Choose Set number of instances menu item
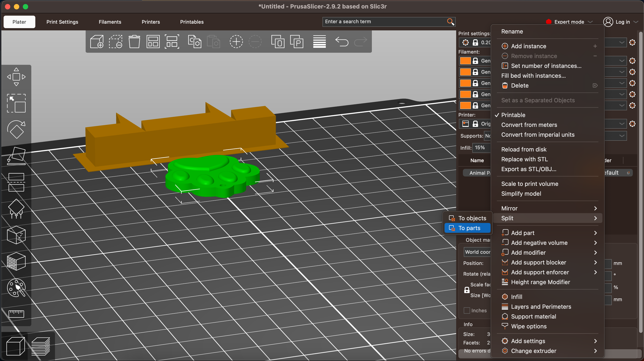Screen dimensions: 644x361 tap(547, 66)
